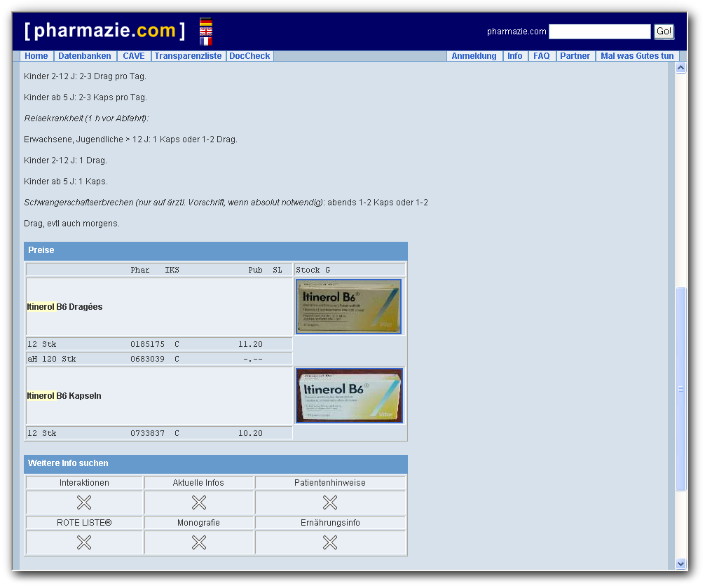Open Aktuelle Infos via its X icon
This screenshot has width=705, height=588.
[198, 502]
